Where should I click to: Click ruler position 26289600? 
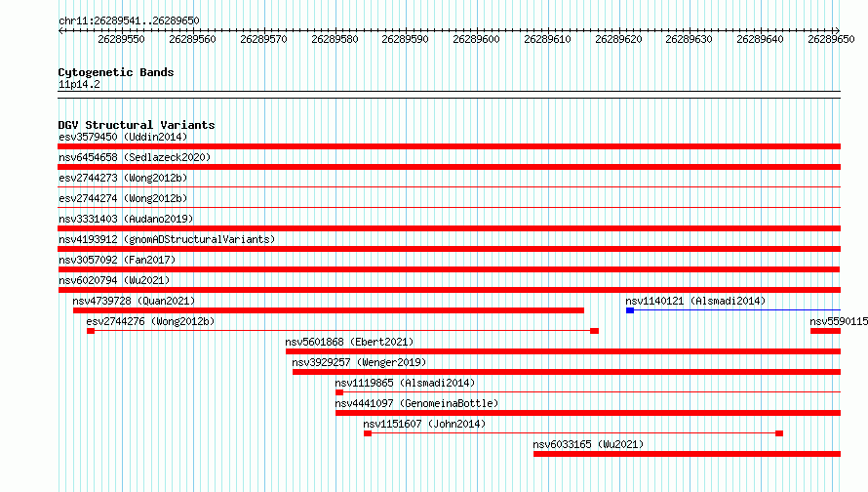pyautogui.click(x=476, y=39)
